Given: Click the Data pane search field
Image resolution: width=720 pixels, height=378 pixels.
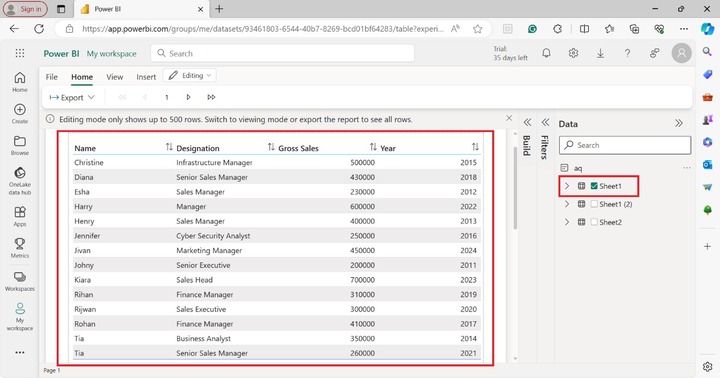Looking at the screenshot, I should [625, 145].
